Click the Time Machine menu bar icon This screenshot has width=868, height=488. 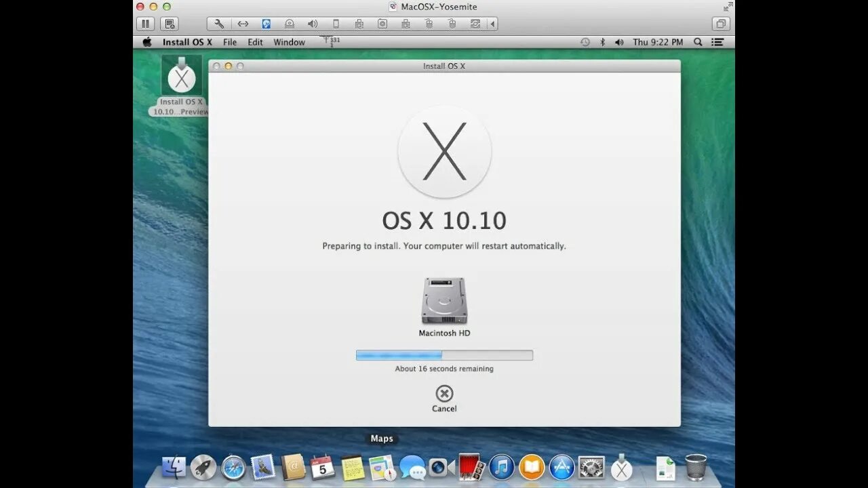point(585,42)
